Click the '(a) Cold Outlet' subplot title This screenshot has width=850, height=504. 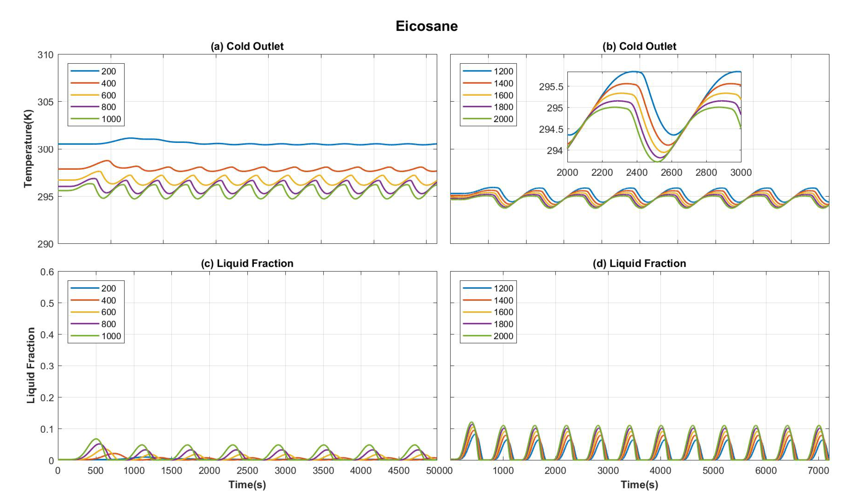tap(247, 46)
